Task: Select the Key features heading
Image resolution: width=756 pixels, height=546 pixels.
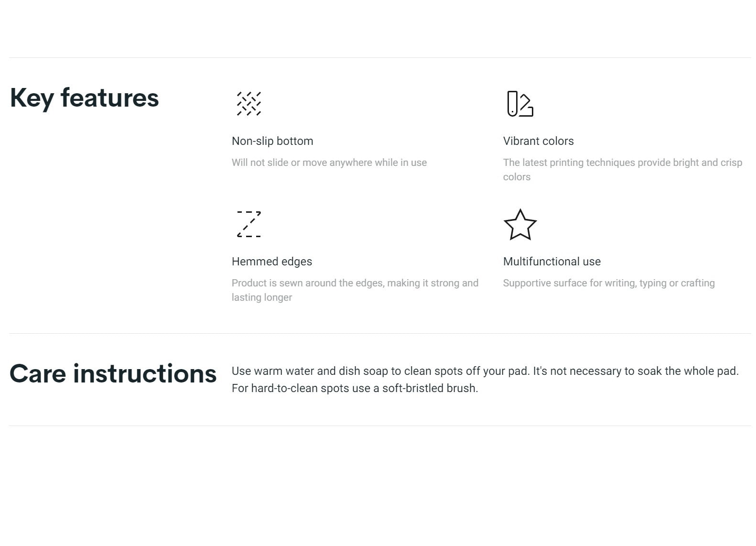Action: 84,98
